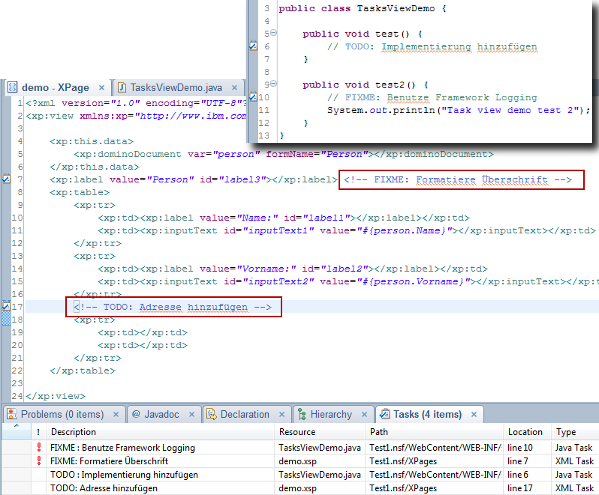The image size is (599, 495).
Task: Sort tasks by the Description column header
Action: pos(160,432)
